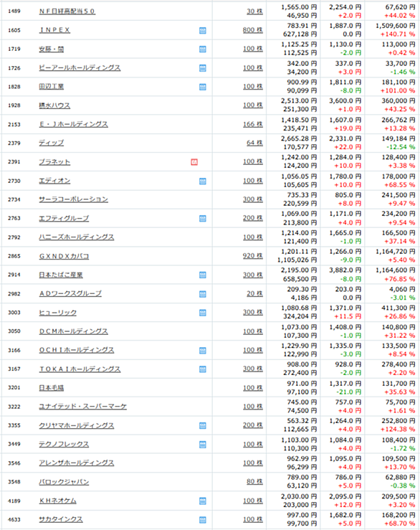Click the red icon in the プラネット row
This screenshot has height=530, width=420.
(x=194, y=162)
